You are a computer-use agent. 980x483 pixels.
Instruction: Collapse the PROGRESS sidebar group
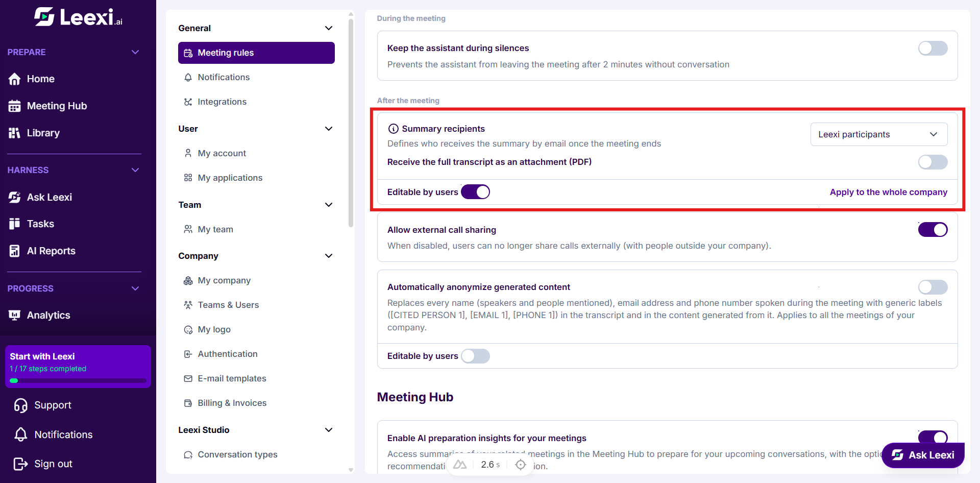[135, 288]
